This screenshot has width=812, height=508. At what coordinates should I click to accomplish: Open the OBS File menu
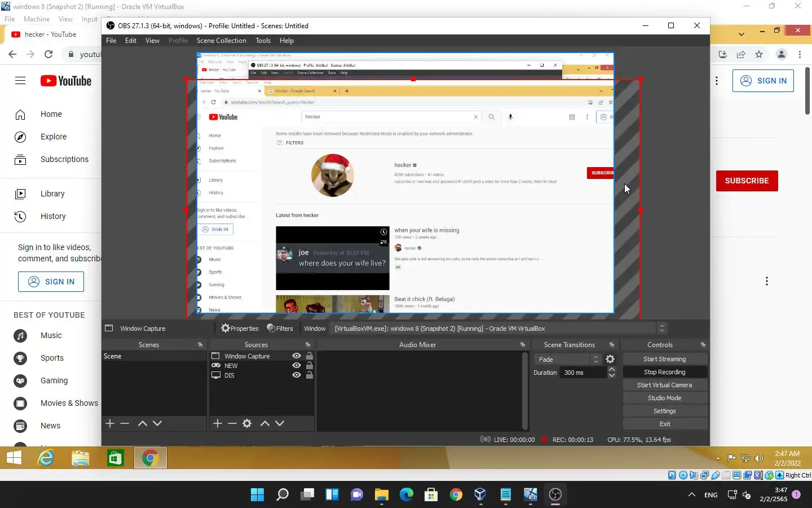click(x=111, y=41)
